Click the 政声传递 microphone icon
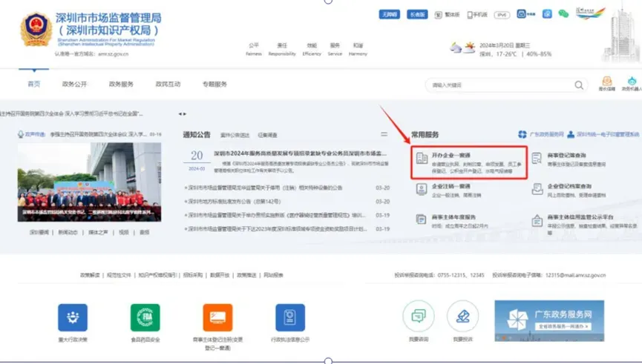This screenshot has width=642, height=364. [21, 134]
